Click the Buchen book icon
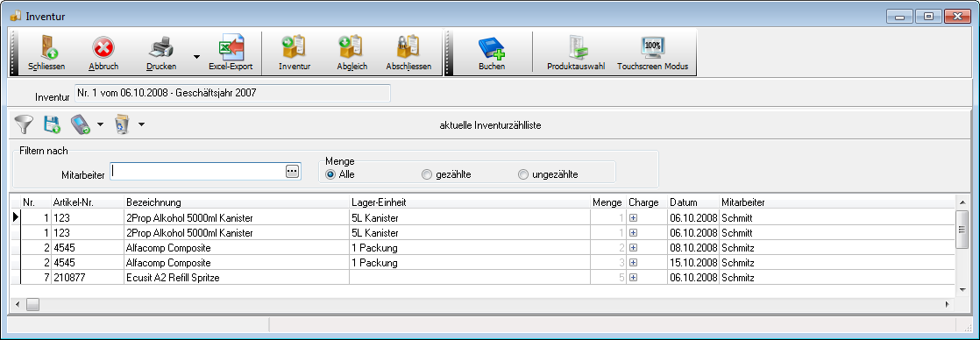Viewport: 980px width, 340px height. pyautogui.click(x=491, y=48)
